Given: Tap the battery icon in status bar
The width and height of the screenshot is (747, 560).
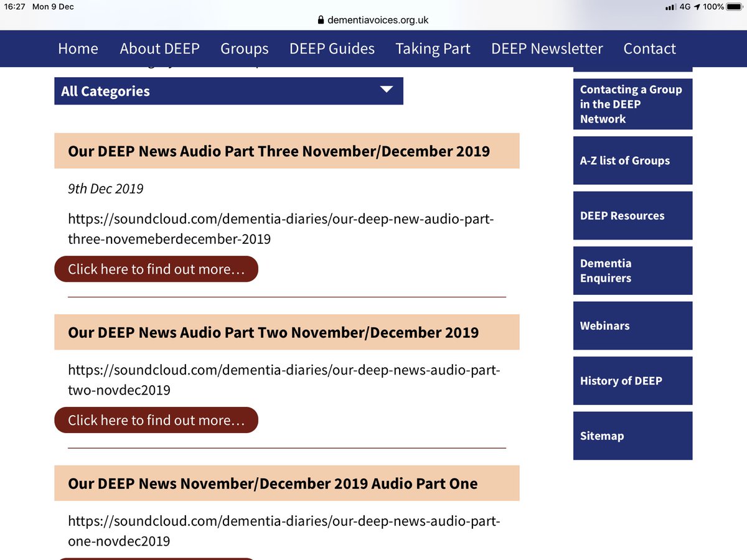Looking at the screenshot, I should click(733, 7).
